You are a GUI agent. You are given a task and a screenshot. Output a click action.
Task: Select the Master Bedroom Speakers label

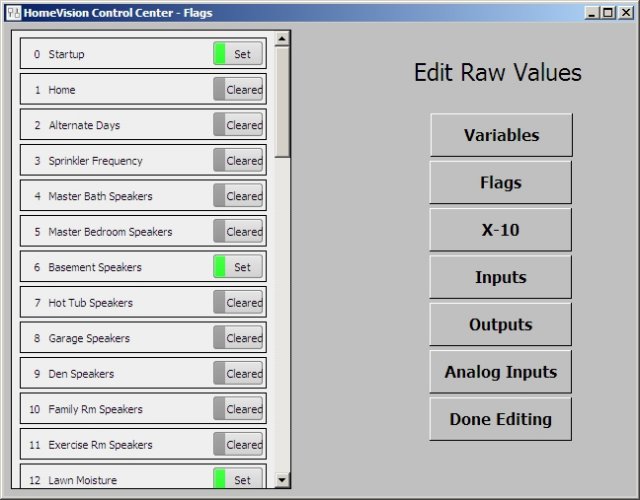coord(110,232)
